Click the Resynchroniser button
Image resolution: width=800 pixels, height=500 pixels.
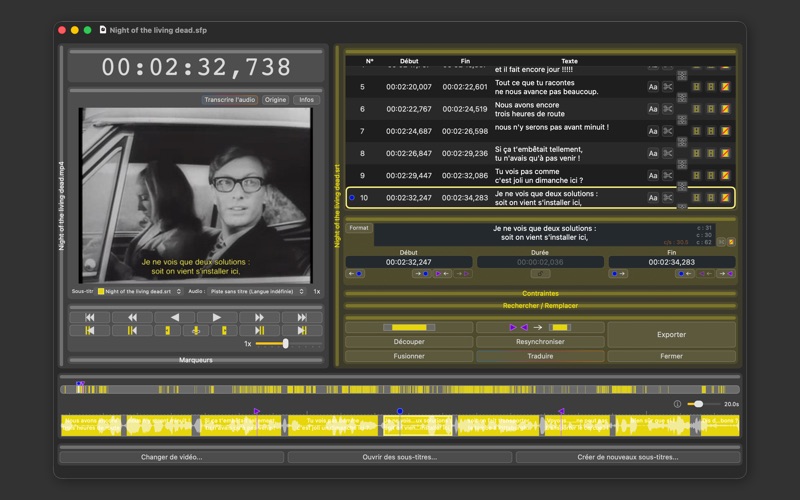pyautogui.click(x=540, y=342)
